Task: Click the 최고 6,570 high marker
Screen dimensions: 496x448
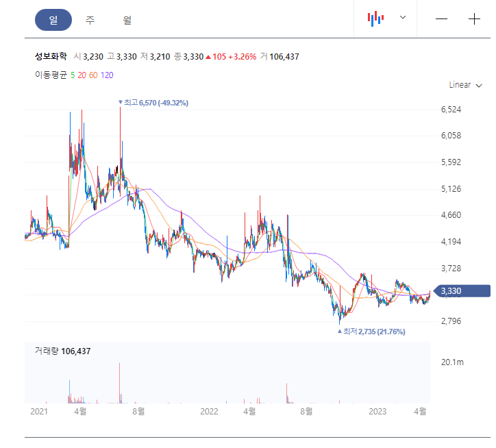Action: pyautogui.click(x=153, y=103)
